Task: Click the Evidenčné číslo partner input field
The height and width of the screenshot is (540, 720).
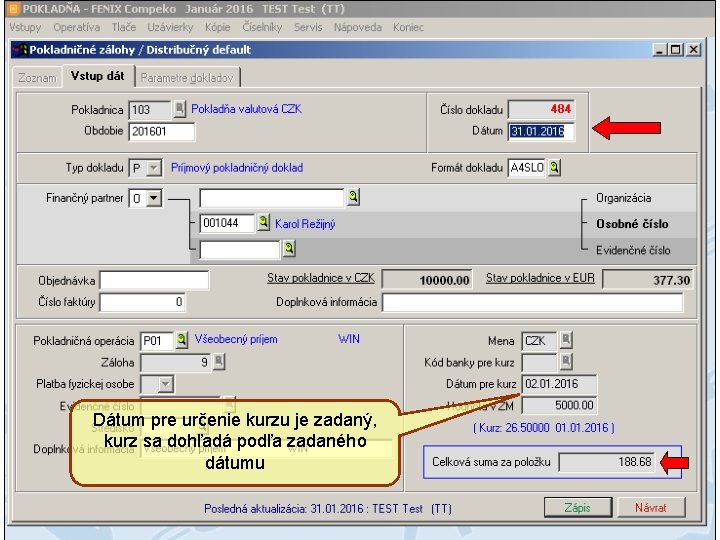Action: pyautogui.click(x=240, y=250)
